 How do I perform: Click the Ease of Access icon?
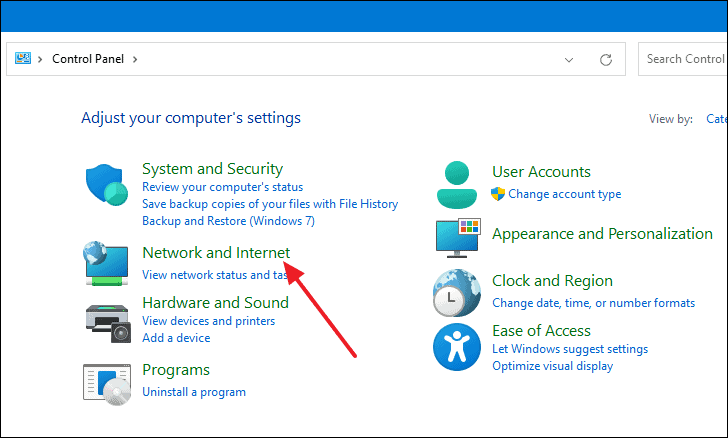click(457, 347)
